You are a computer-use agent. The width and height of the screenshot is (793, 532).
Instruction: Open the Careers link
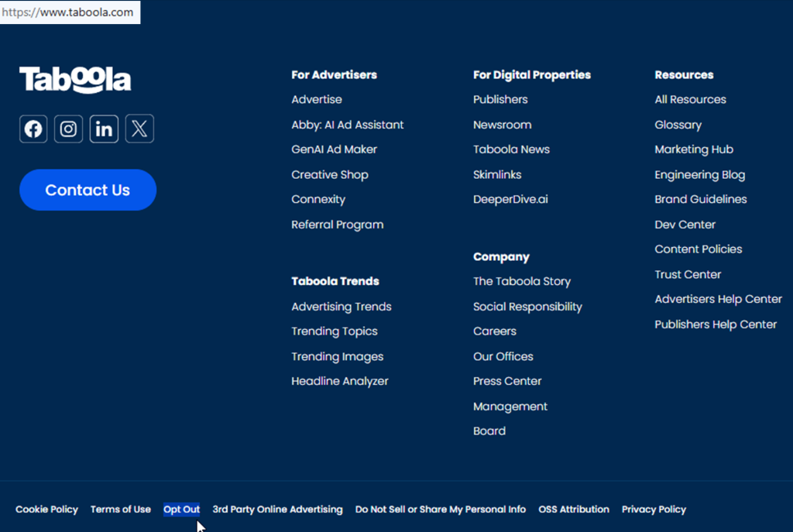point(494,331)
